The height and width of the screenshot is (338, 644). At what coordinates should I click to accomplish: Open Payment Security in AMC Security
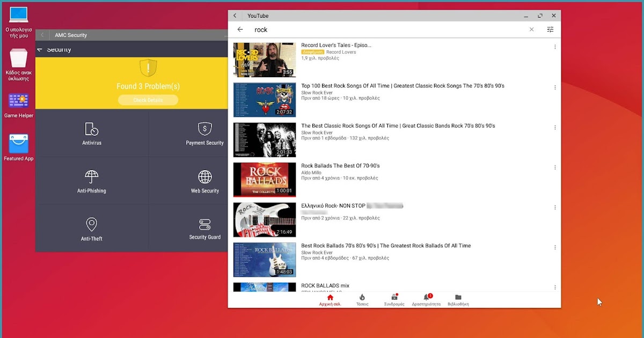coord(204,133)
